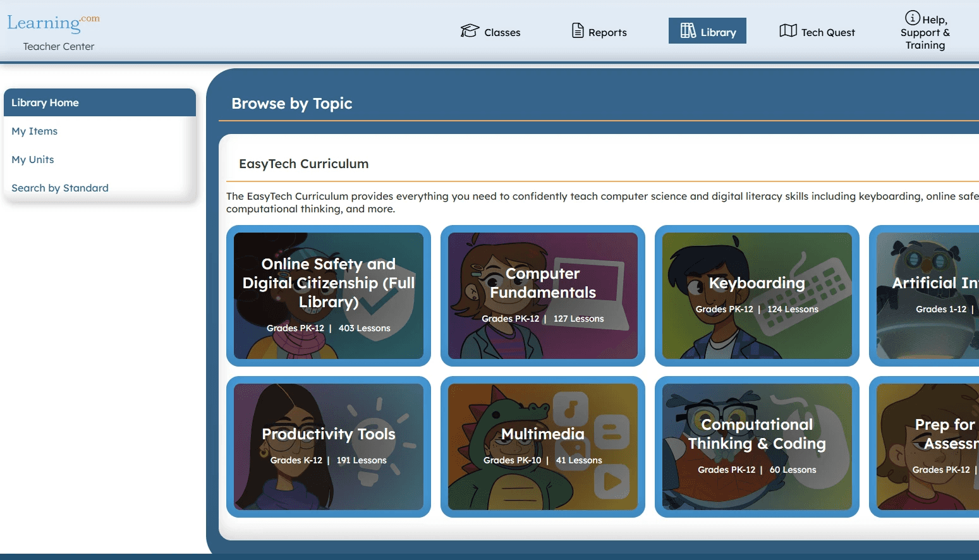The height and width of the screenshot is (560, 979).
Task: Click Grades PK-10 on Multimedia card
Action: 513,460
